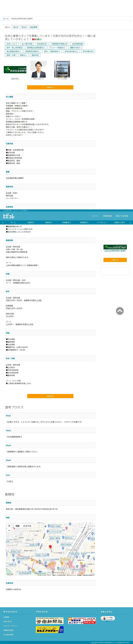The image size is (133, 644).
Task: Select the 日本シャルフ tag
Action: (x=12, y=44)
